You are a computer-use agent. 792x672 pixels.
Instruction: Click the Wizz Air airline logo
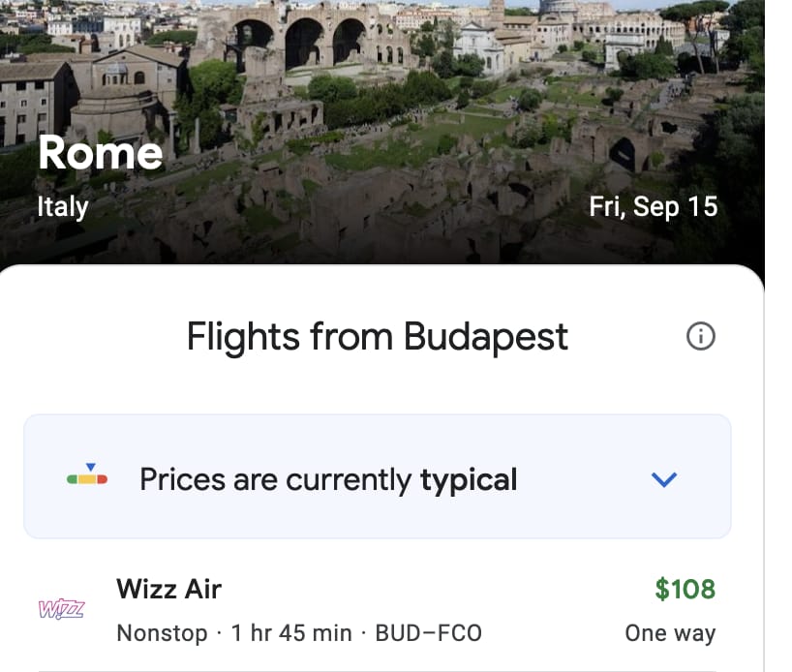coord(61,609)
